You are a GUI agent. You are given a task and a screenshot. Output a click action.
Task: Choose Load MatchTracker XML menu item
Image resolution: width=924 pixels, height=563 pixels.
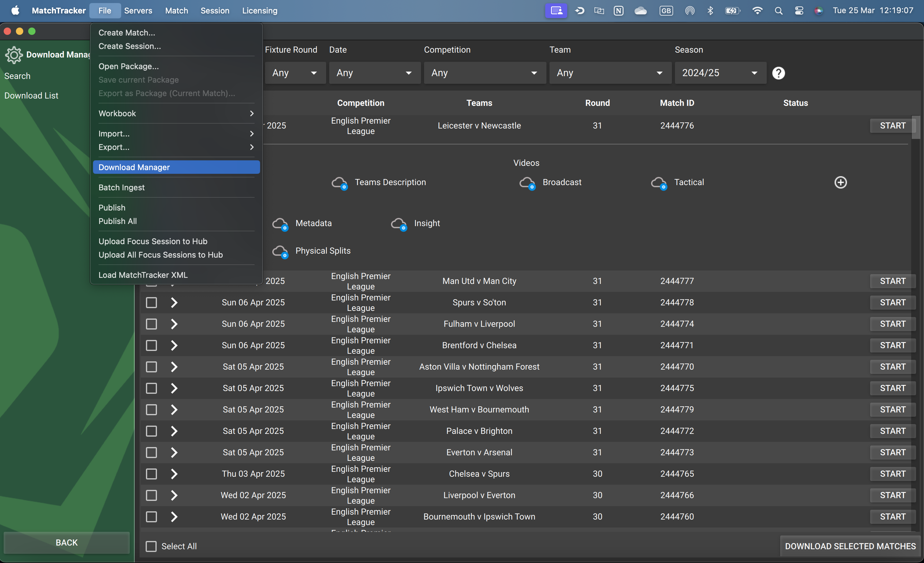point(176,275)
